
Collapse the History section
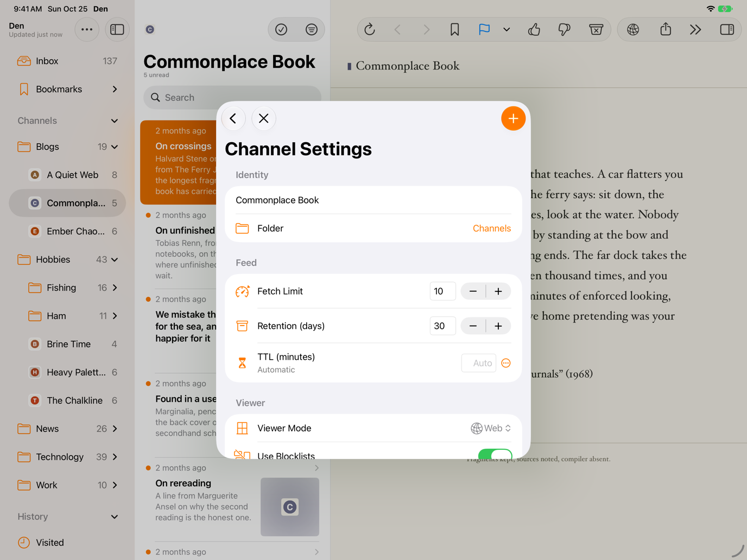click(115, 517)
